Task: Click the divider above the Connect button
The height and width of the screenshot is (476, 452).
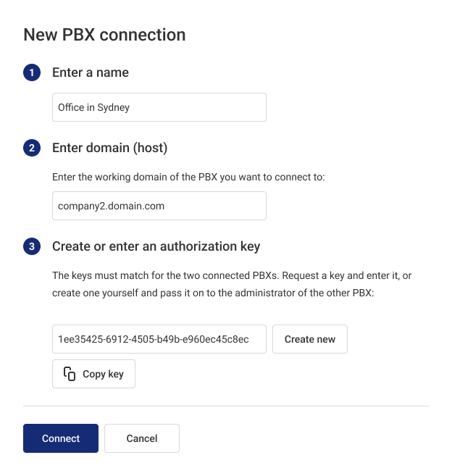Action: point(226,406)
